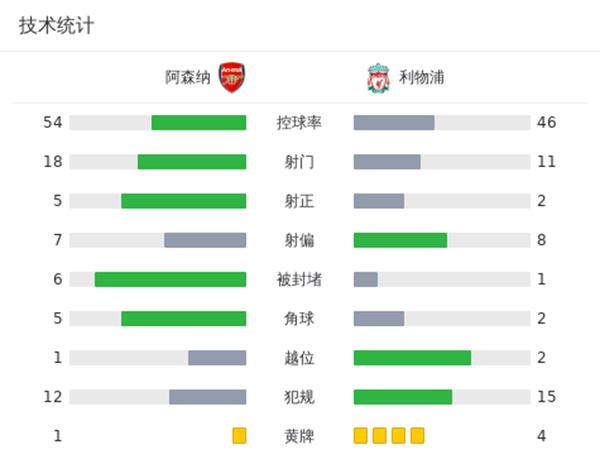Click Liverpool's last yellow card icon
The image size is (600, 459).
click(x=417, y=435)
